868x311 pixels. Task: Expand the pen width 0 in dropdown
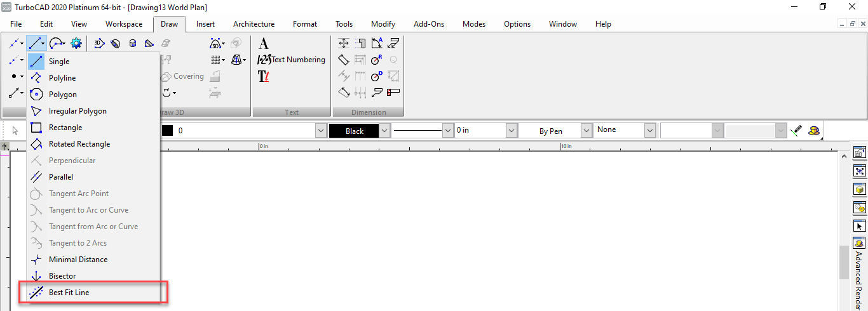click(x=512, y=130)
